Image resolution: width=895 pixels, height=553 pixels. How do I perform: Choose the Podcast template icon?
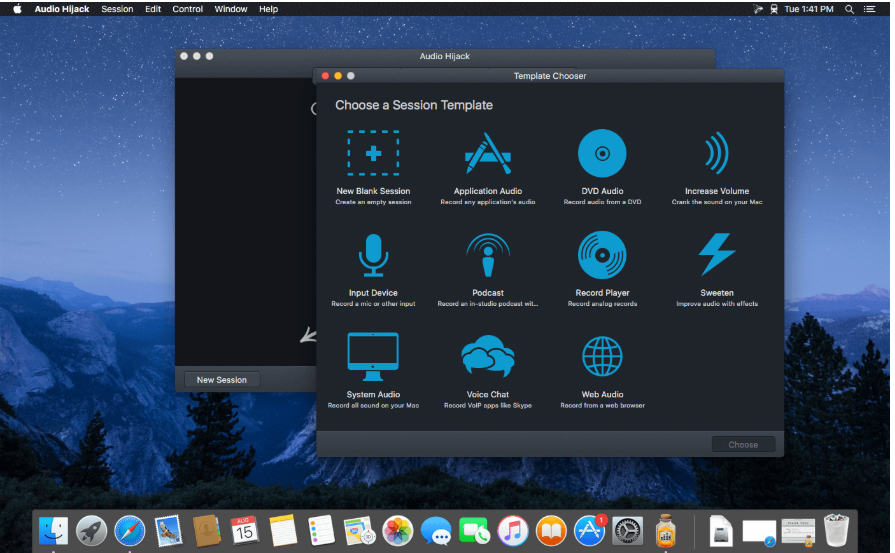point(487,255)
